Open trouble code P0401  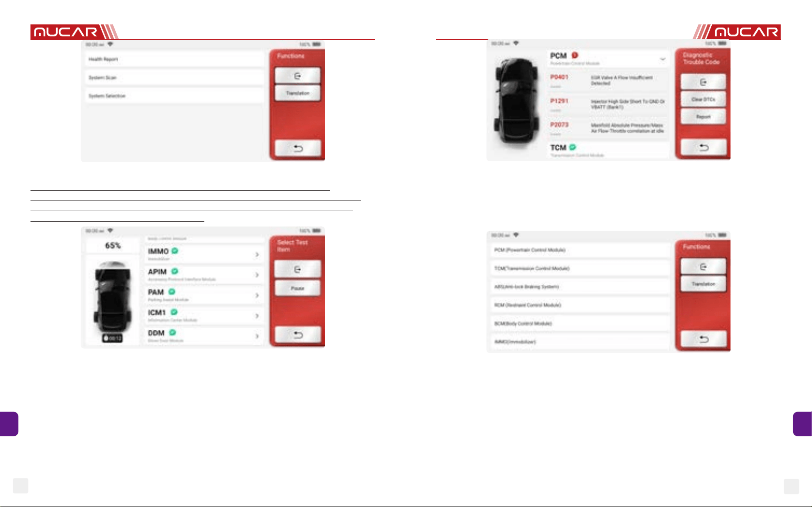(608, 81)
